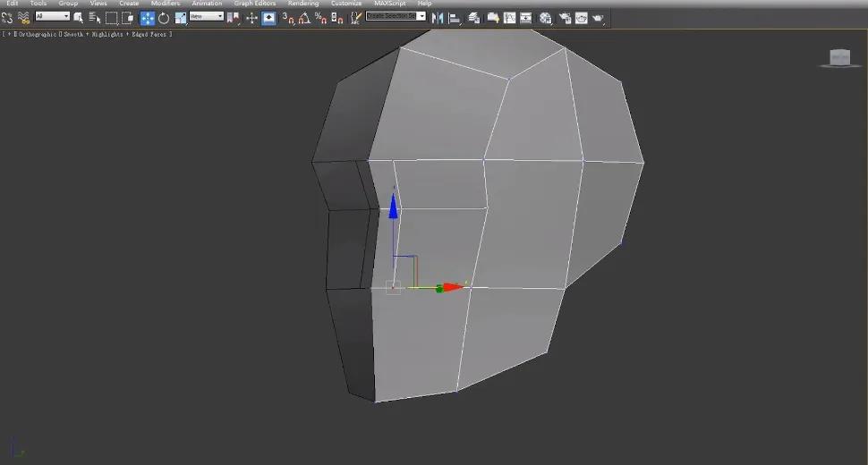This screenshot has height=465, width=868.
Task: Activate the Select and Move tool
Action: 148,18
